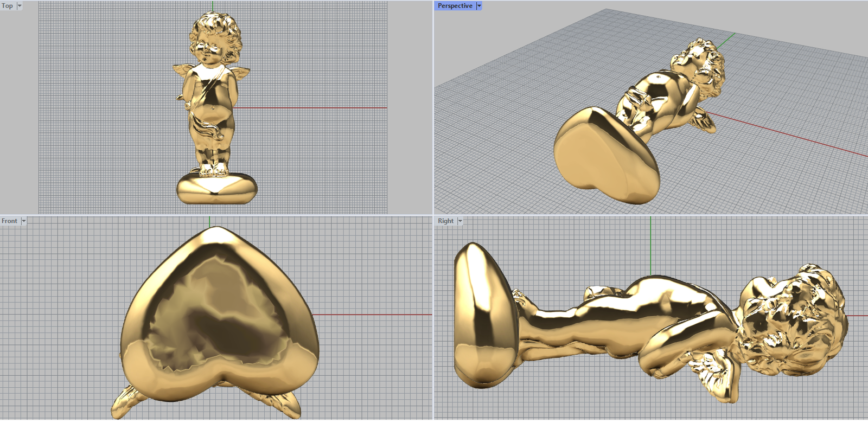Image resolution: width=868 pixels, height=423 pixels.
Task: Open the Front viewport dropdown arrow menu
Action: click(23, 221)
